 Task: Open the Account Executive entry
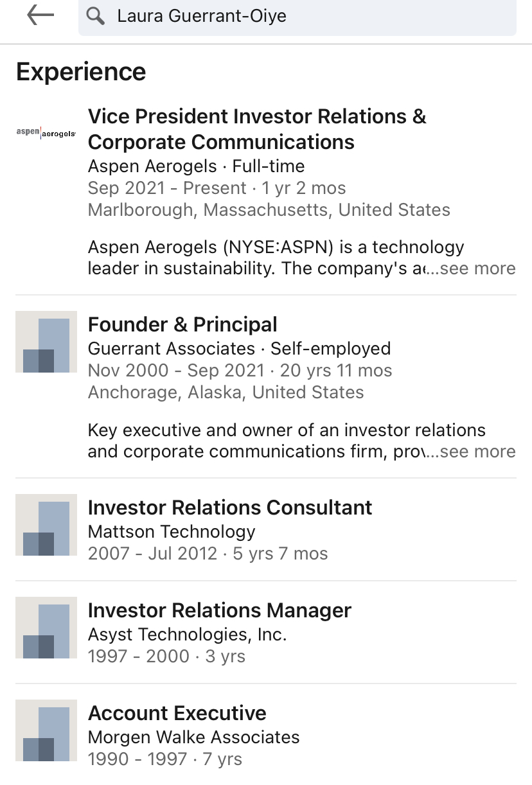tap(177, 713)
